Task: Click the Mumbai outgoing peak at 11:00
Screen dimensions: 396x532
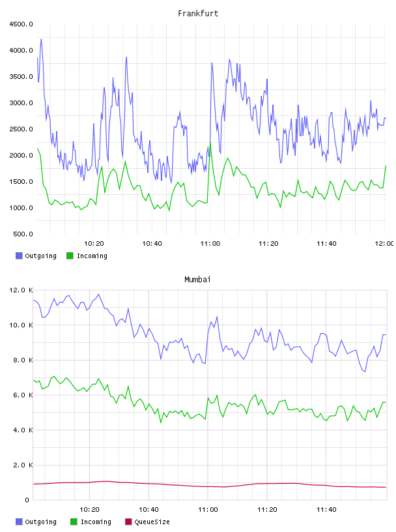Action: (x=217, y=317)
